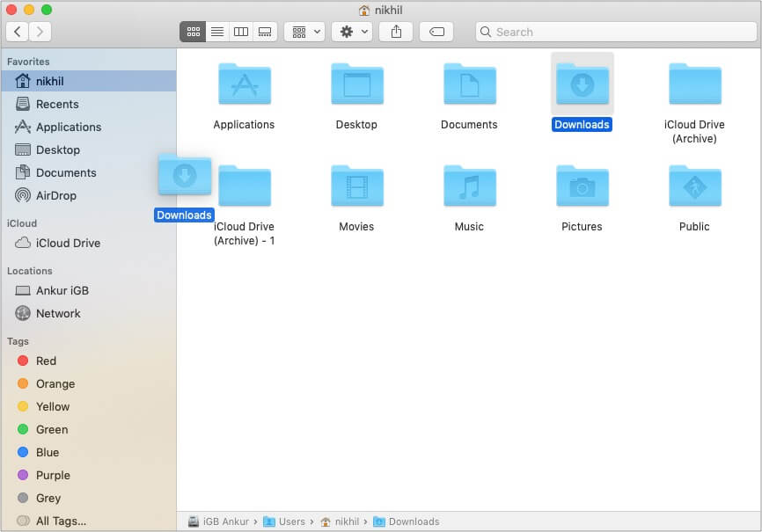
Task: Open the Share toolbar icon
Action: pos(395,32)
